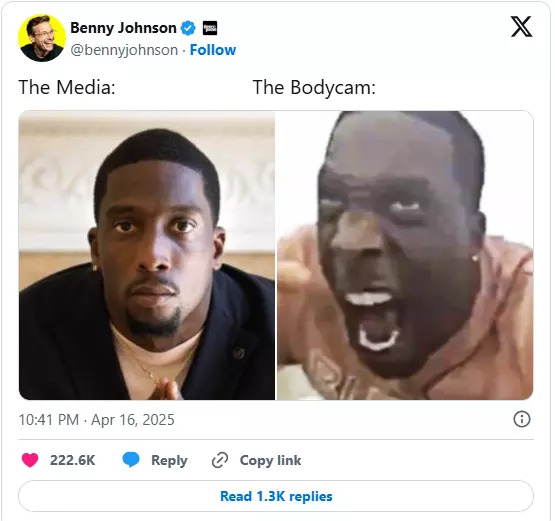
Task: Click the tweet text 'The Bodycam:'
Action: (x=314, y=87)
